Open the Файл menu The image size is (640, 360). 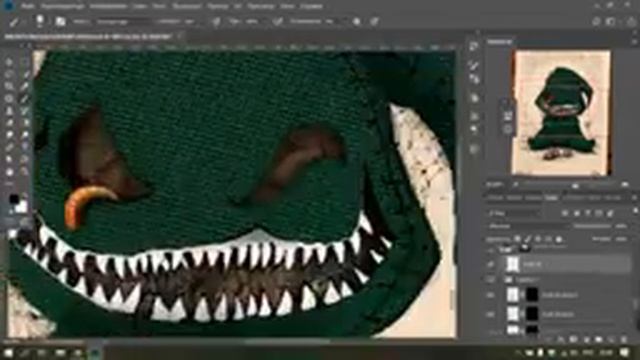point(28,6)
